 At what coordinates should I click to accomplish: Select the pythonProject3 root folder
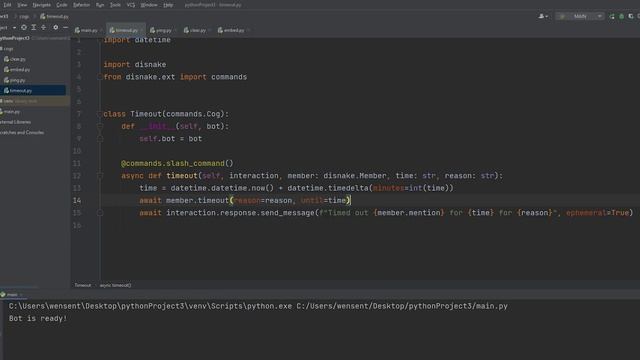coord(15,38)
